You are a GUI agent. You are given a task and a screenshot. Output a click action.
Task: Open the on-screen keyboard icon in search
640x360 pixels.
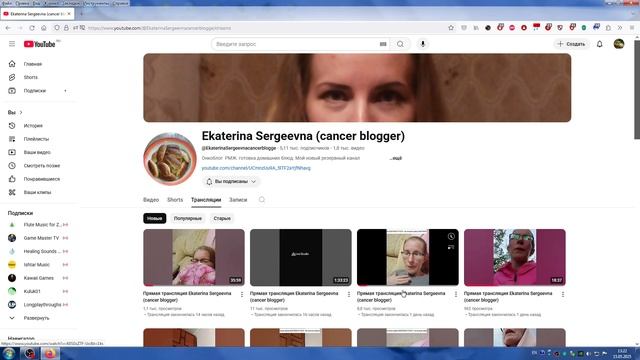(x=383, y=44)
